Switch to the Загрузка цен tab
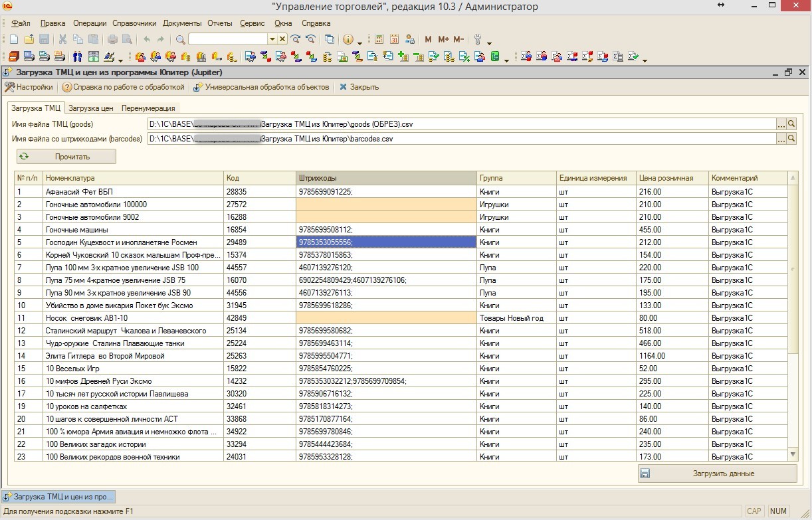Screen dimensions: 812x520 click(91, 108)
